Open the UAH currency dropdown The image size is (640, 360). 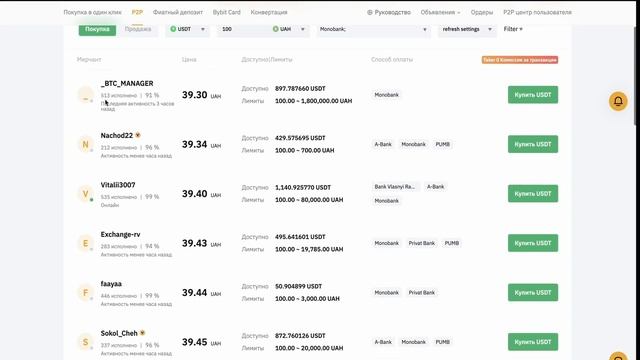pyautogui.click(x=289, y=29)
